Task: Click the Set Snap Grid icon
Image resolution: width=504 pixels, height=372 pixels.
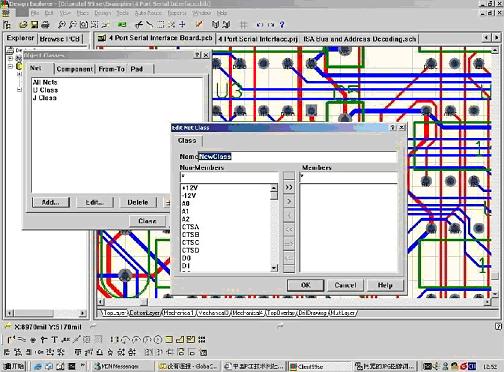Action: coord(243,25)
